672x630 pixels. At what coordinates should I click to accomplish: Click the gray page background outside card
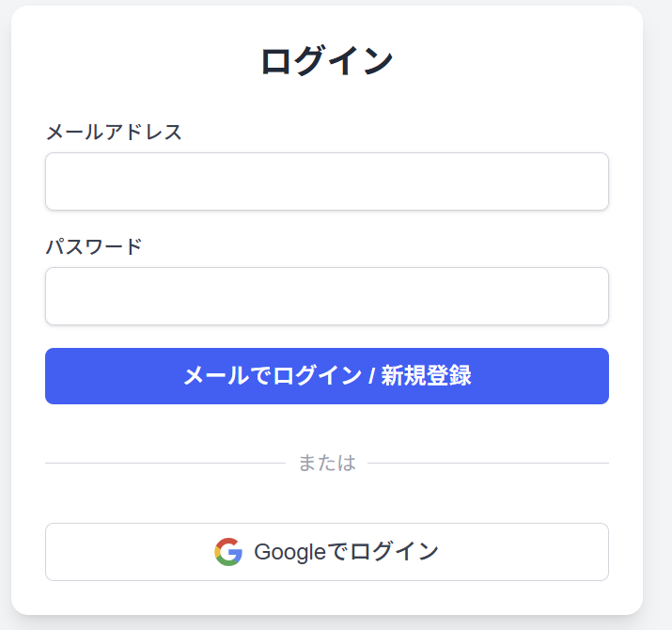(658, 282)
